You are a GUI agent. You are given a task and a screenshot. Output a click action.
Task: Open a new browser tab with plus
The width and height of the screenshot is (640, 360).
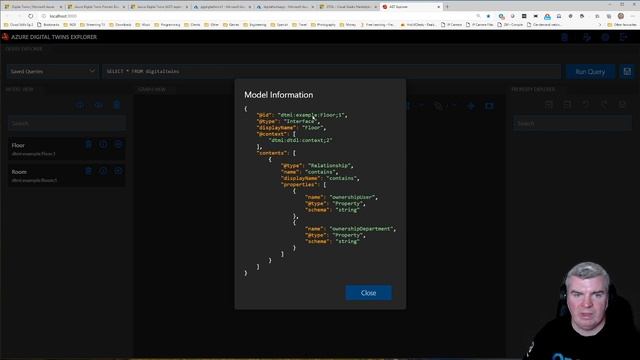pos(447,7)
